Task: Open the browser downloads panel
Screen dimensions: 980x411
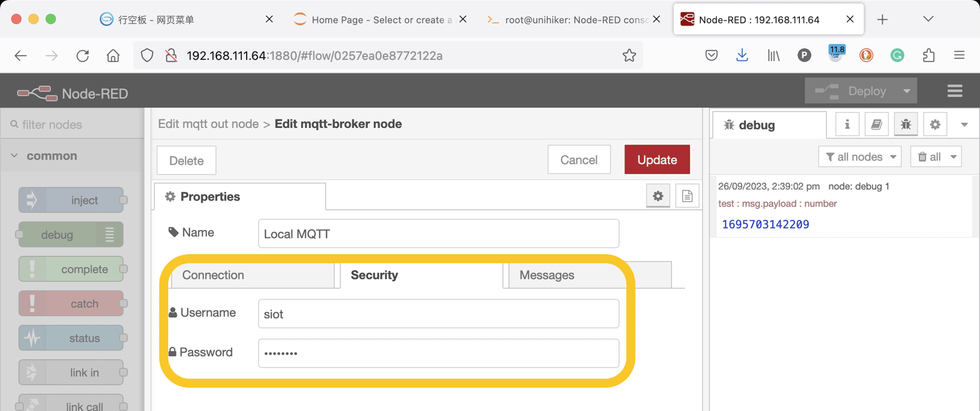Action: [x=742, y=55]
